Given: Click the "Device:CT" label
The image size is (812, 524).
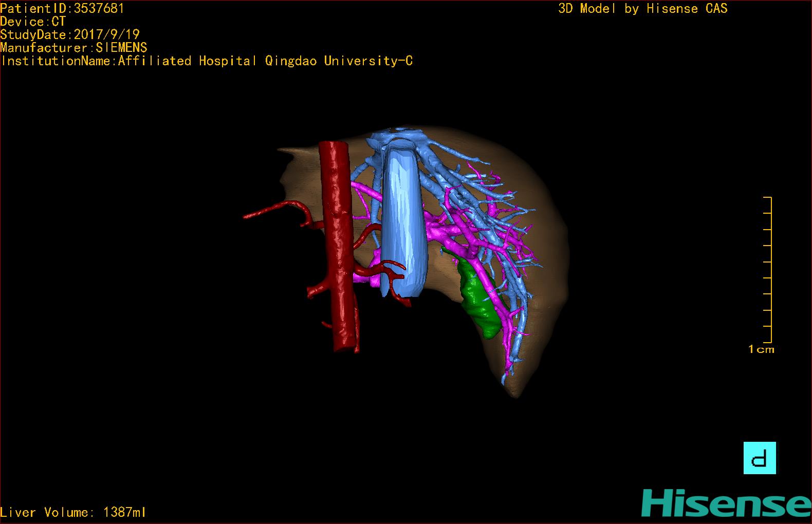Looking at the screenshot, I should [33, 22].
